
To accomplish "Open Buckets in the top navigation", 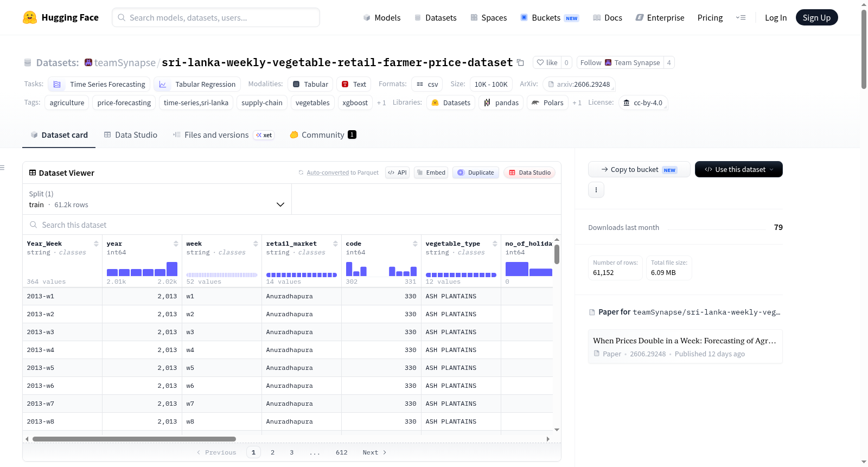I will coord(550,17).
